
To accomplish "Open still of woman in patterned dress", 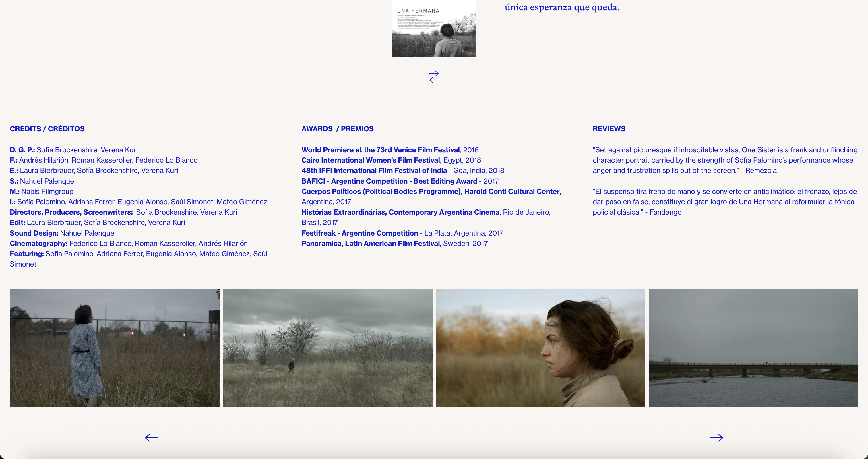I will pyautogui.click(x=115, y=348).
